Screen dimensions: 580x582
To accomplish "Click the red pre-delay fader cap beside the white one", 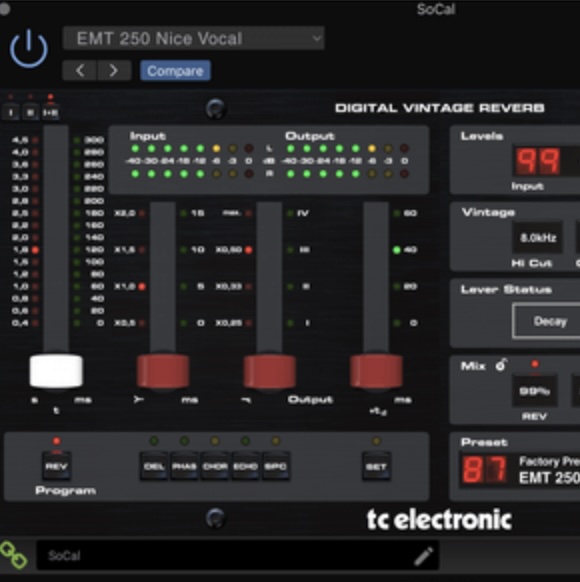I will coord(163,371).
